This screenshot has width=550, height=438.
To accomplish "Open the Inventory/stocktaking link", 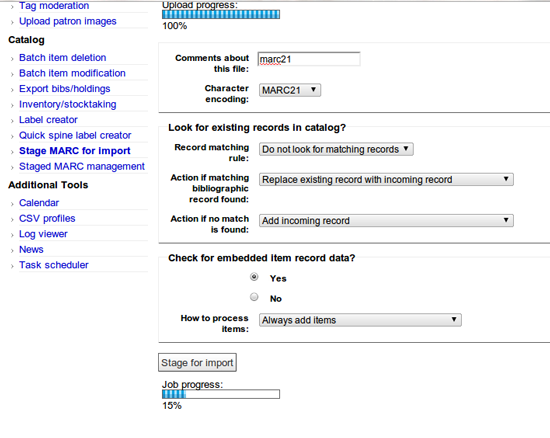I will [x=68, y=104].
